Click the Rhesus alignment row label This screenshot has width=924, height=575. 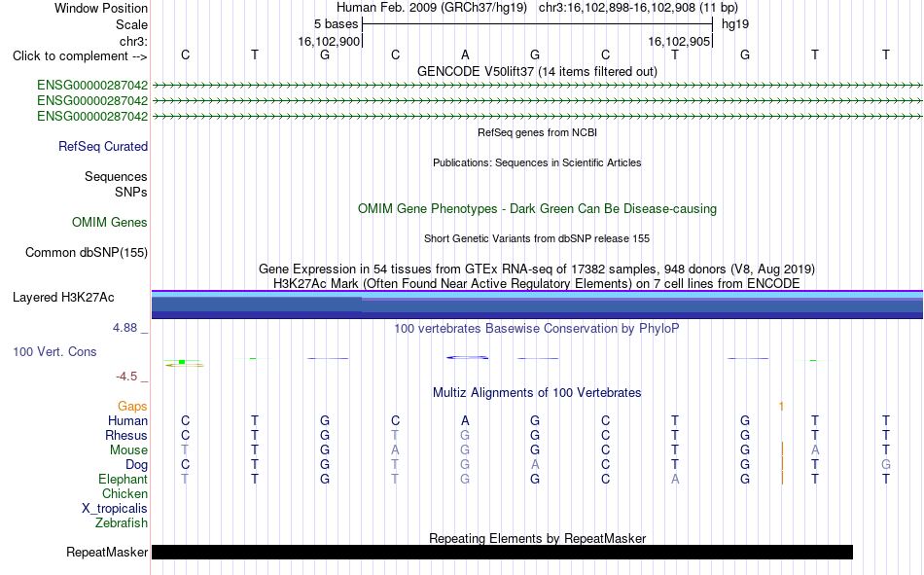(126, 435)
